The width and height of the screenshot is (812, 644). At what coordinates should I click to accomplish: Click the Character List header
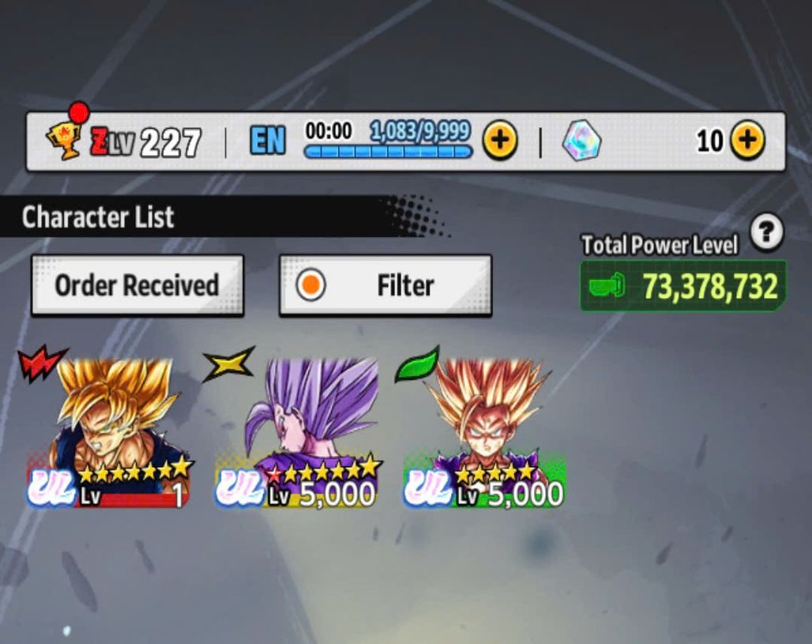click(98, 217)
